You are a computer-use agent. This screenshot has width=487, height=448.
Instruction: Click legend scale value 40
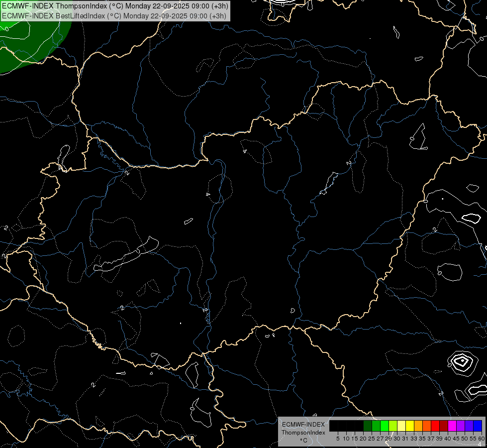click(448, 439)
